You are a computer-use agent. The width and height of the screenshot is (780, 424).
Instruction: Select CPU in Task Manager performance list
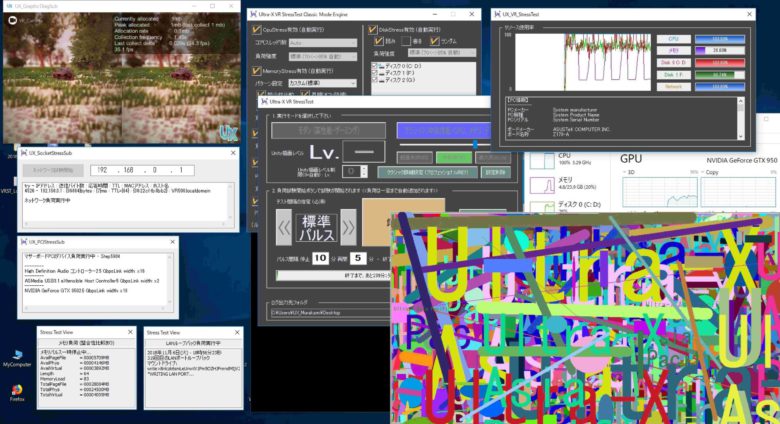tap(568, 159)
